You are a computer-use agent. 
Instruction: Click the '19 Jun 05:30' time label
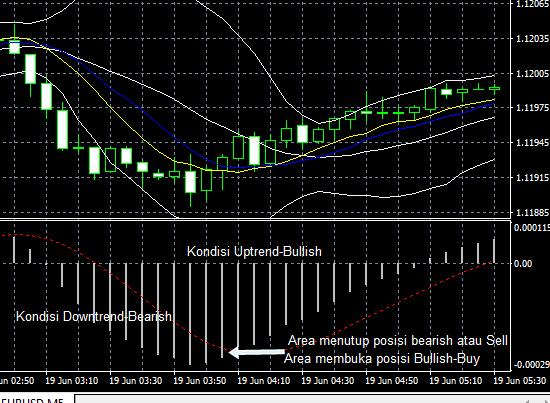[x=519, y=381]
